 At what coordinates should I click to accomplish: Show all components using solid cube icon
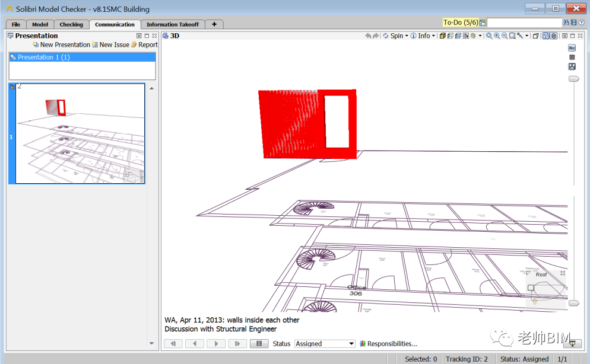[443, 36]
